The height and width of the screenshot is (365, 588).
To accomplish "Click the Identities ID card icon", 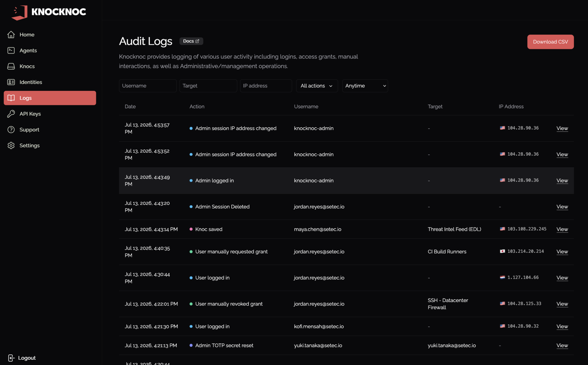I will point(11,82).
